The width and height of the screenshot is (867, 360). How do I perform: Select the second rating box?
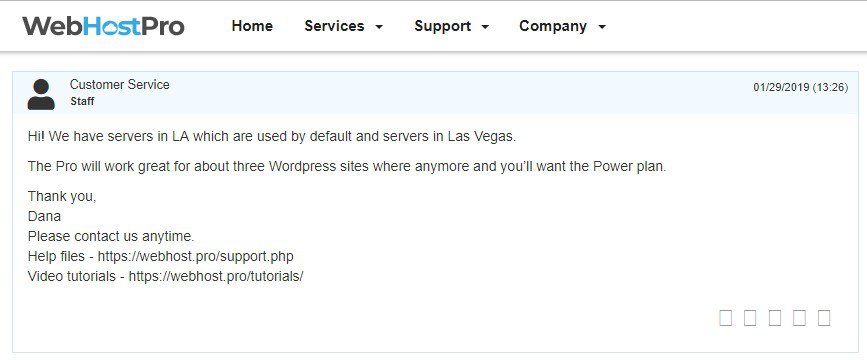750,318
